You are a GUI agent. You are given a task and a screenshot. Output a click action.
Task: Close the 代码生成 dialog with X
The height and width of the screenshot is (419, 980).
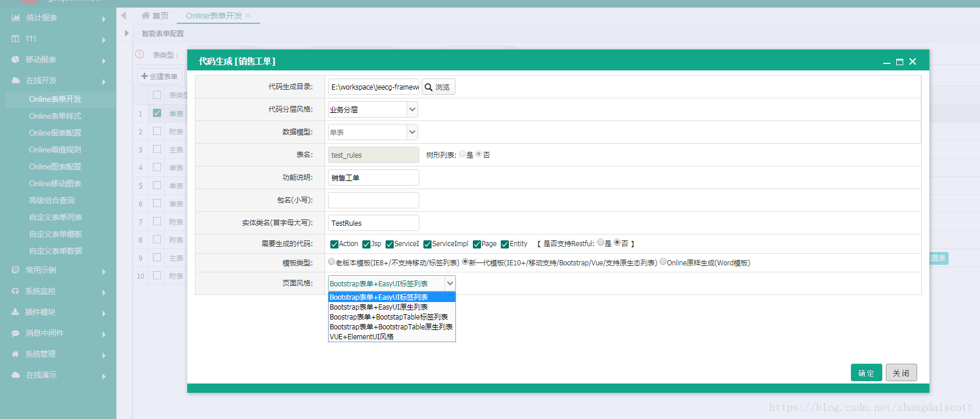[x=913, y=62]
